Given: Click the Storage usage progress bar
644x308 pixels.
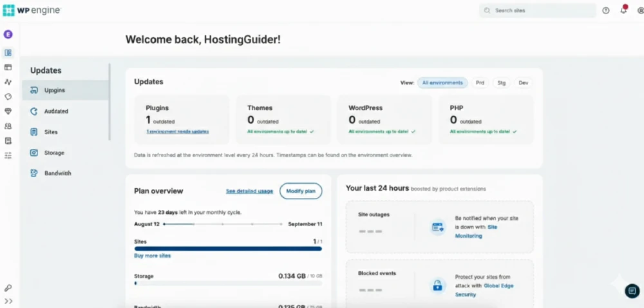Looking at the screenshot, I should pyautogui.click(x=228, y=283).
